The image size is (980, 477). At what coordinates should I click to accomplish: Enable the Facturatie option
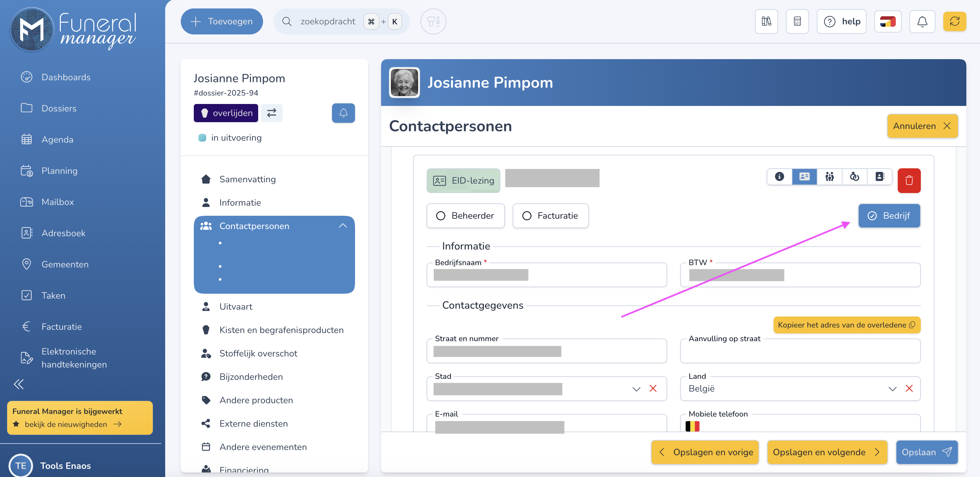point(550,216)
